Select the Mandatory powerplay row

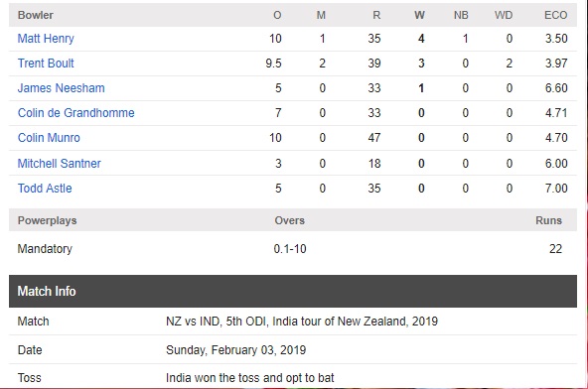point(293,249)
